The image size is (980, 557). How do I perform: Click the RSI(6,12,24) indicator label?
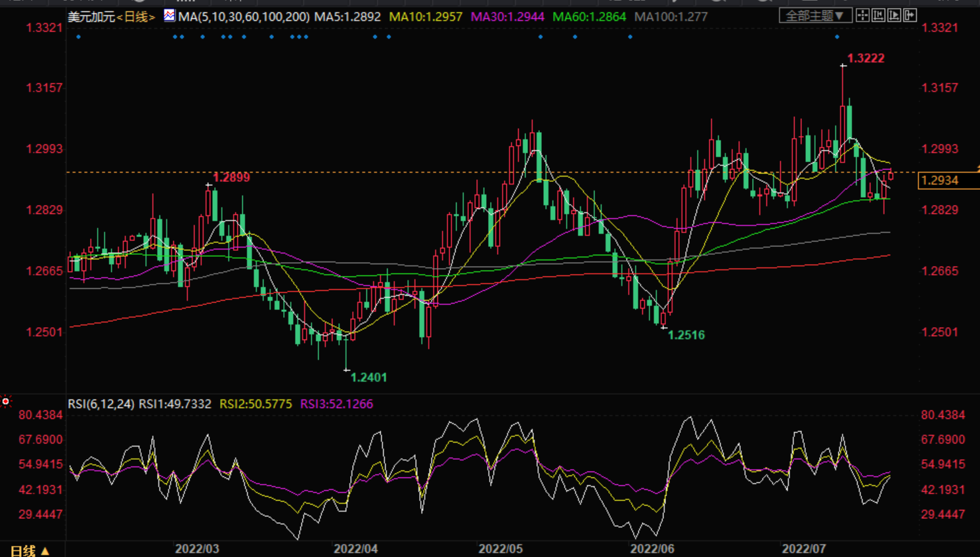101,404
